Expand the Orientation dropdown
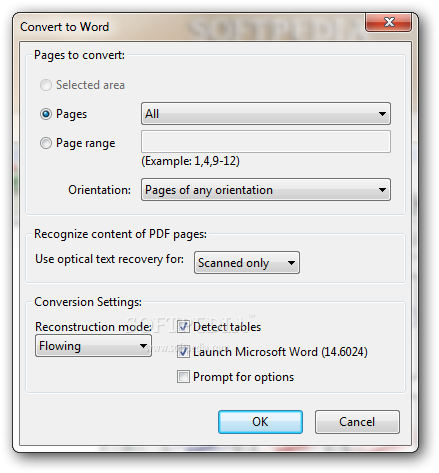 click(x=266, y=189)
